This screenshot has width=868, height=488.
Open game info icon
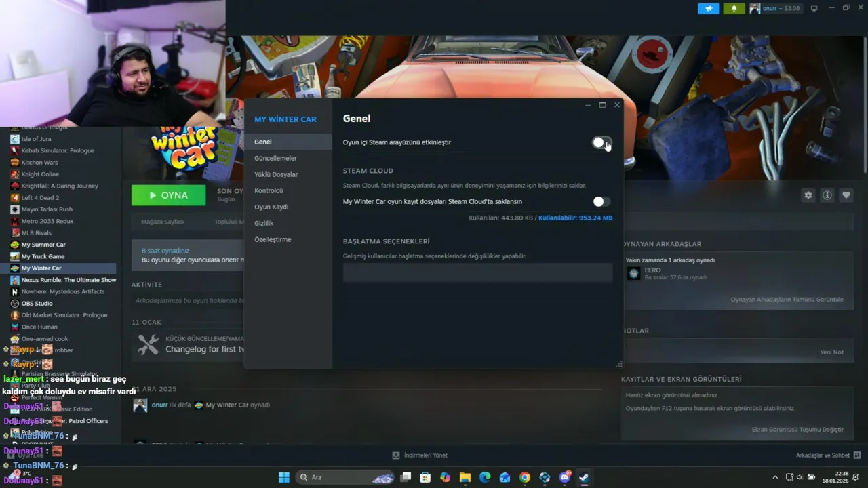(827, 195)
